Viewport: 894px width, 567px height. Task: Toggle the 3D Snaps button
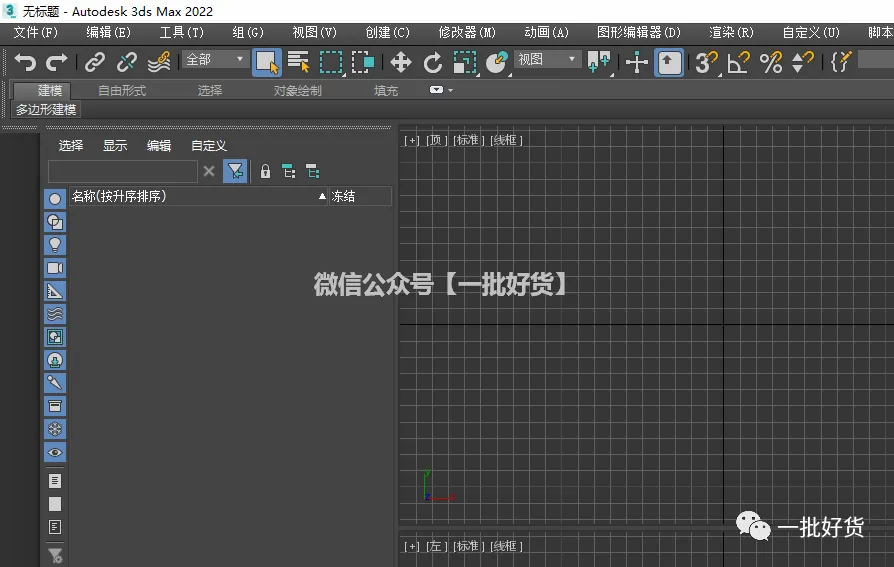pos(706,62)
